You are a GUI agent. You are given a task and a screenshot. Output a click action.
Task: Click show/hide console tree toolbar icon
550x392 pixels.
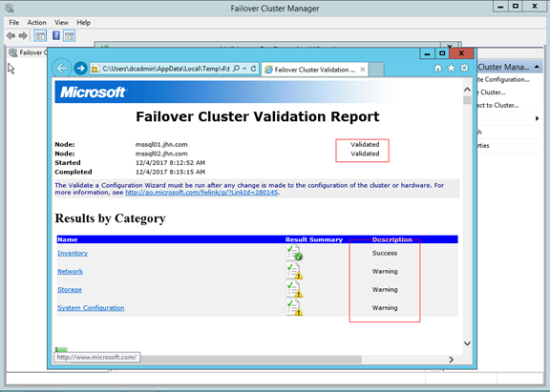40,35
